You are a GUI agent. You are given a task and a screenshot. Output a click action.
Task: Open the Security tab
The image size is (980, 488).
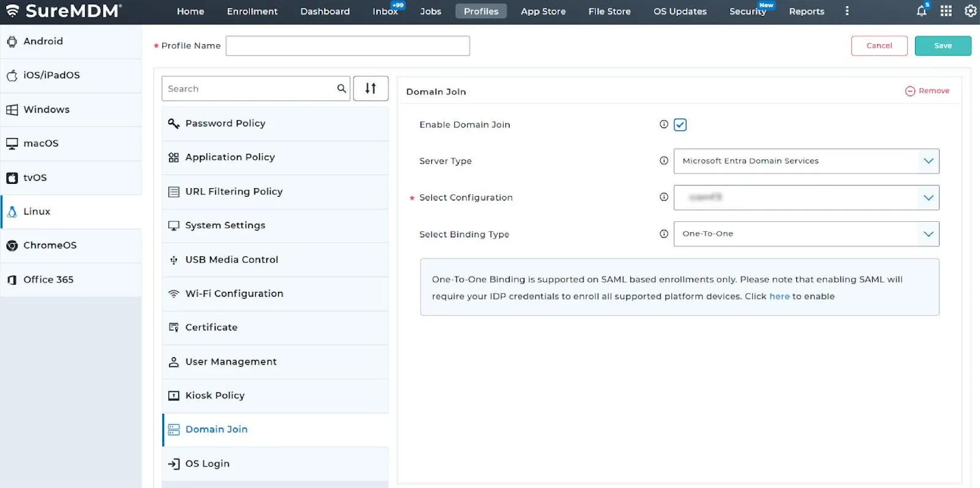pos(748,11)
